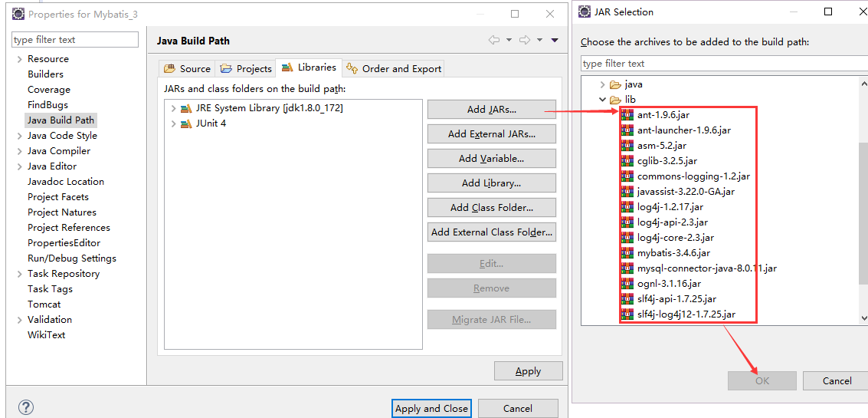The height and width of the screenshot is (418, 868).
Task: Click the commons-logging-1.2.jar archive icon
Action: 627,176
